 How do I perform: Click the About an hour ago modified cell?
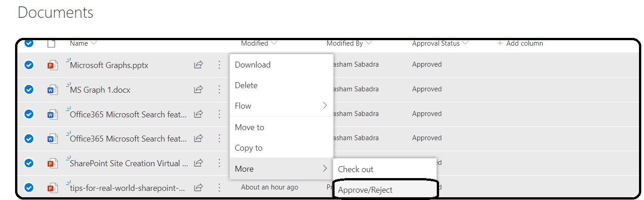tap(269, 187)
